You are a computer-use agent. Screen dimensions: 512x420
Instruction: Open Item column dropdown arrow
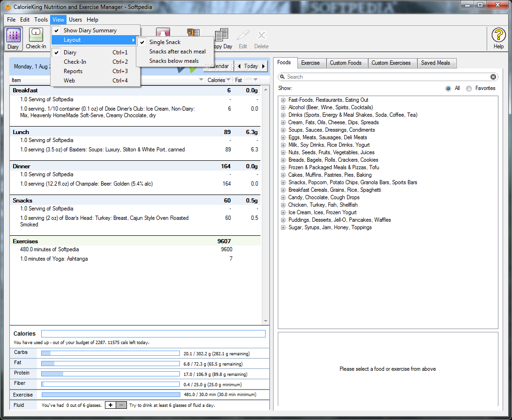[201, 80]
